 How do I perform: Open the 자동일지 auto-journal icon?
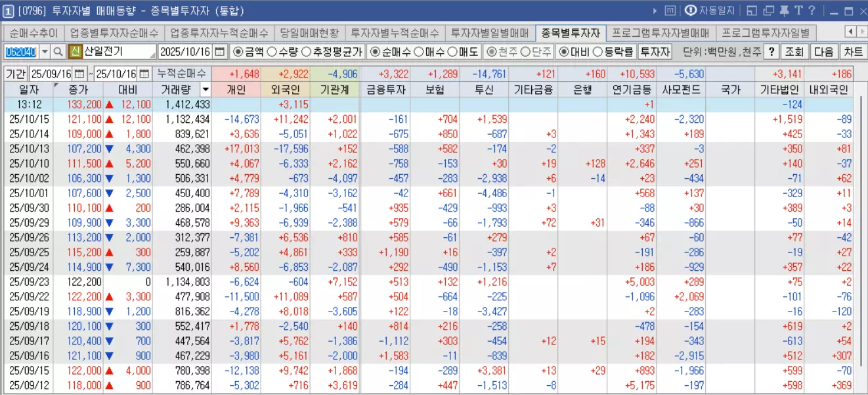pyautogui.click(x=690, y=9)
